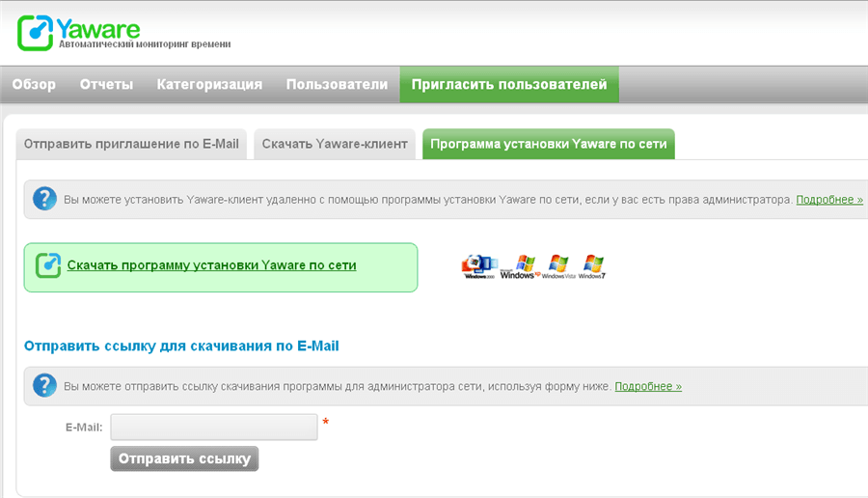Click Скачать программу установки Yaware по сети link
Viewport: 868px width, 498px height.
pyautogui.click(x=211, y=265)
